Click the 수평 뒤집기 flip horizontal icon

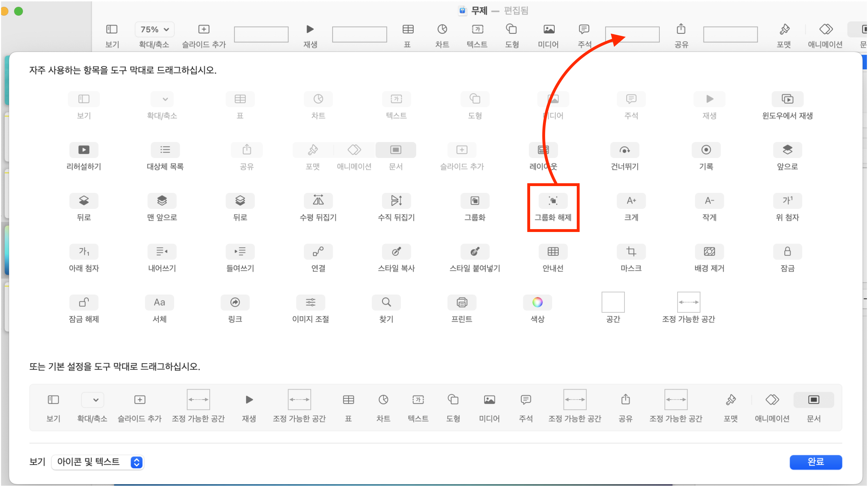pos(318,201)
